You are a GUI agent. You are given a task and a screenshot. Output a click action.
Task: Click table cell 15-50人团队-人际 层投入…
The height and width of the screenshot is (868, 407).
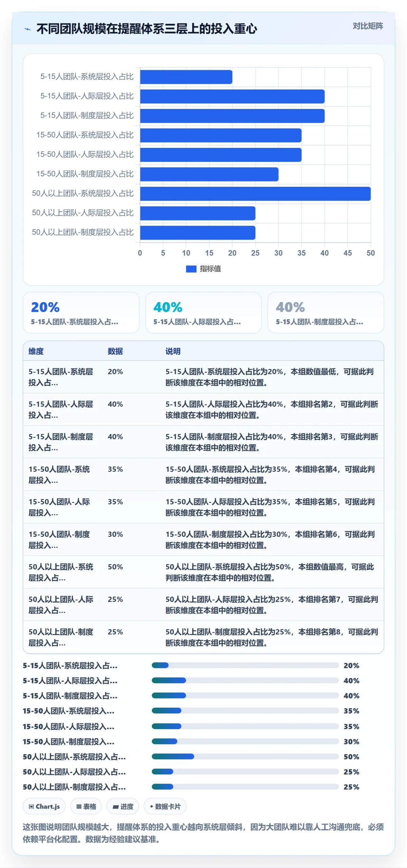tap(59, 507)
